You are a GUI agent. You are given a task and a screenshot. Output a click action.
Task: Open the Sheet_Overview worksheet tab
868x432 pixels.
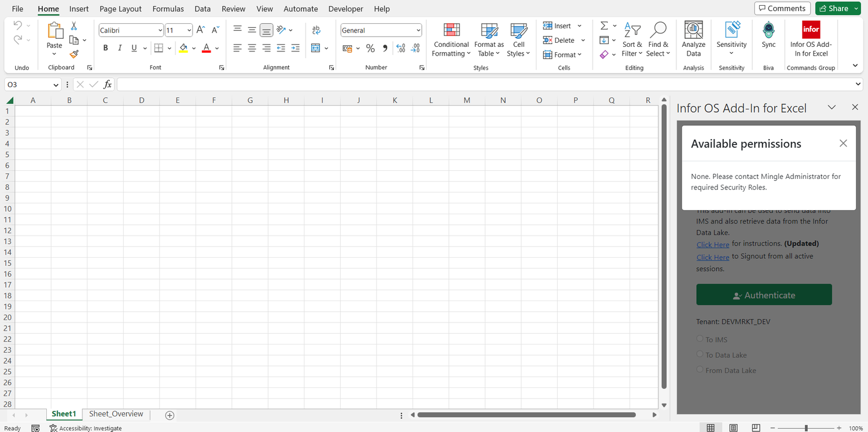point(116,413)
